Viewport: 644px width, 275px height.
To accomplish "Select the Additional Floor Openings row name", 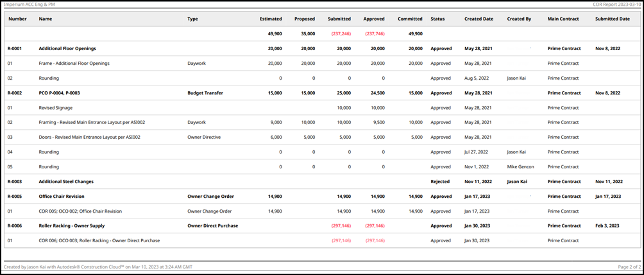I will [67, 49].
